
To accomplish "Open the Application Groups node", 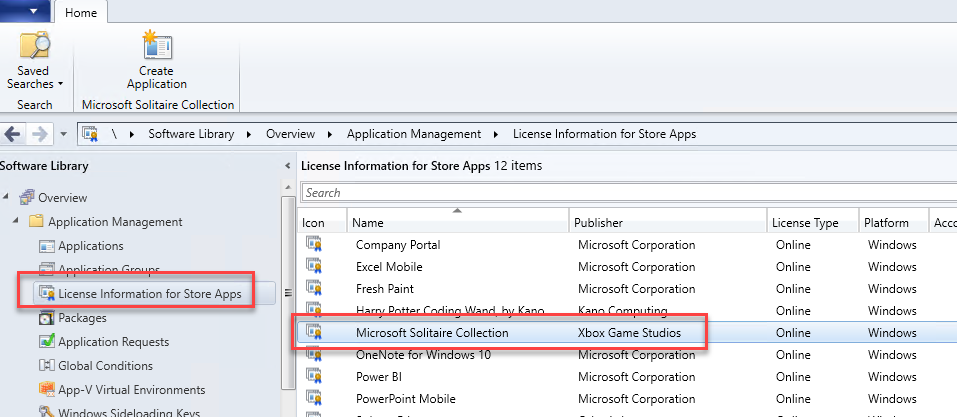I will [109, 269].
